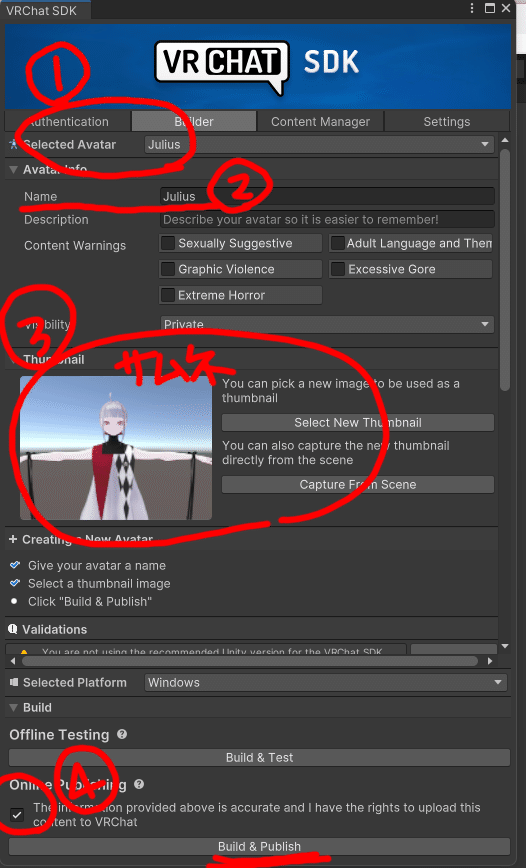Image resolution: width=526 pixels, height=868 pixels.
Task: Click the Validations section header
Action: point(251,629)
